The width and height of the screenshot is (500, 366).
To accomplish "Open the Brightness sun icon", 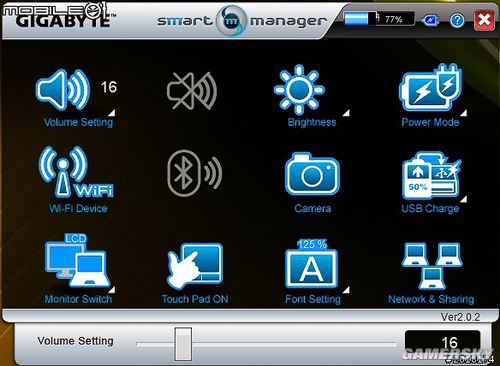I will point(299,90).
